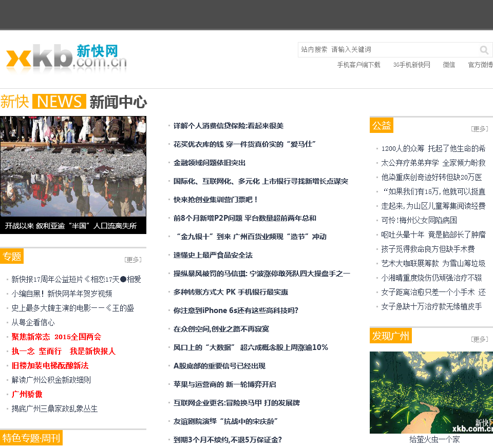Open red link 广州骄傲
Viewport: 493px width, 448px height.
click(27, 394)
